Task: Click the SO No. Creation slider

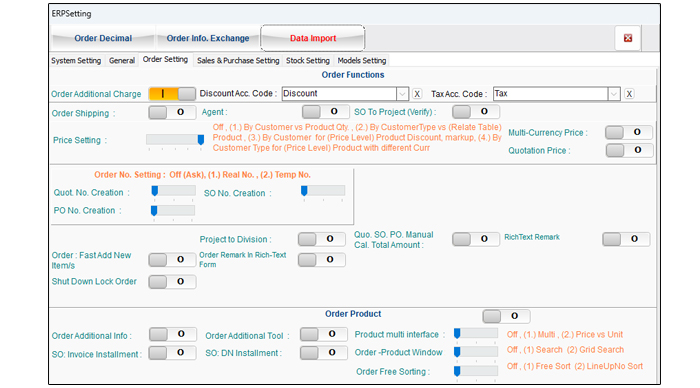Action: (x=323, y=191)
